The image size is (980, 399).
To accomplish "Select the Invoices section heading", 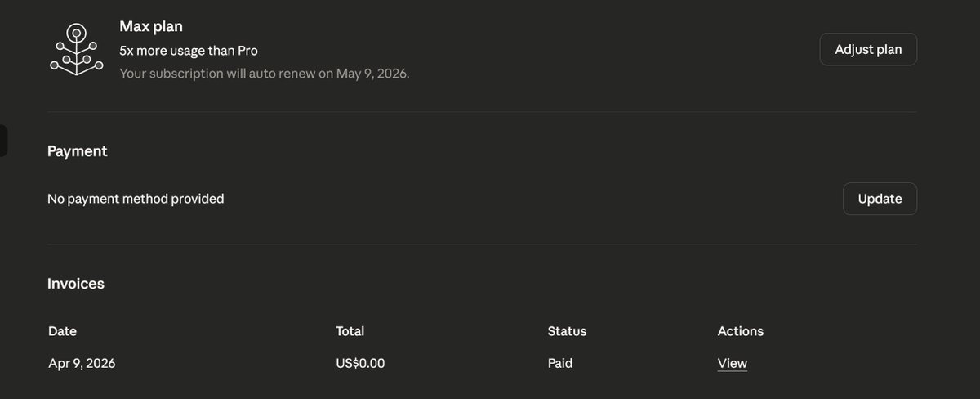I will tap(76, 284).
